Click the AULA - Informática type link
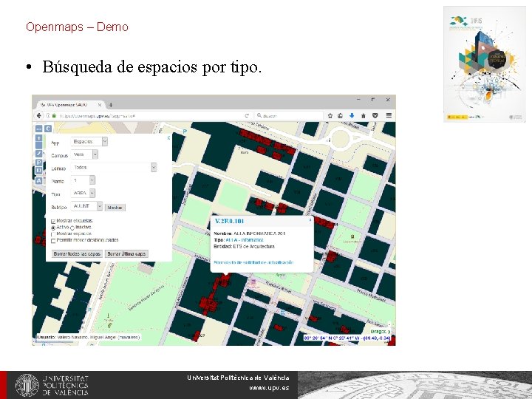The width and height of the screenshot is (532, 399). point(245,240)
